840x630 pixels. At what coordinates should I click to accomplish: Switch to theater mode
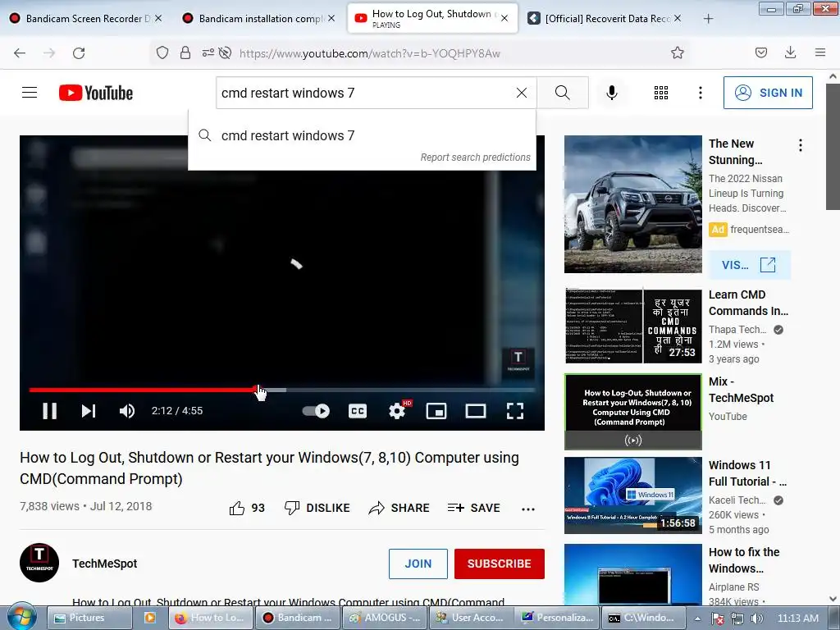coord(476,411)
